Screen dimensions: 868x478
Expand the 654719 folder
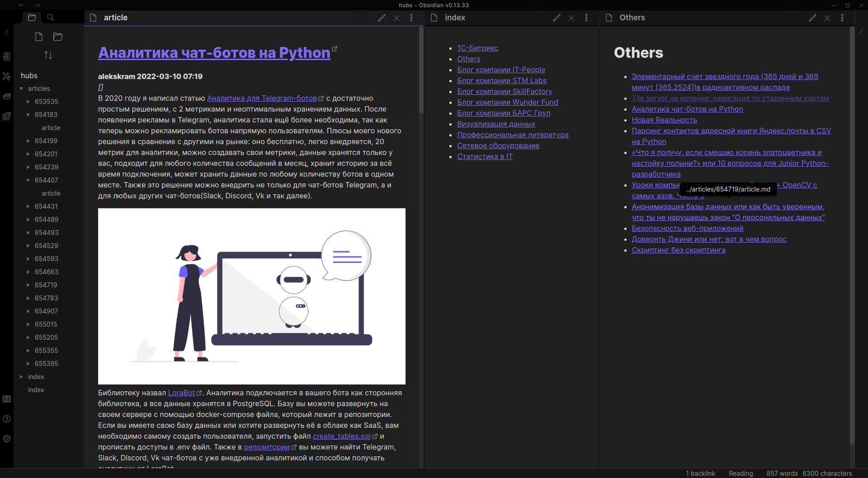(x=28, y=285)
